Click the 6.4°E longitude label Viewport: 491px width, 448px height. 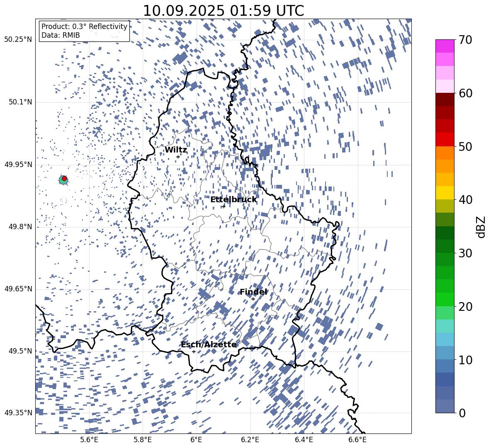point(304,440)
